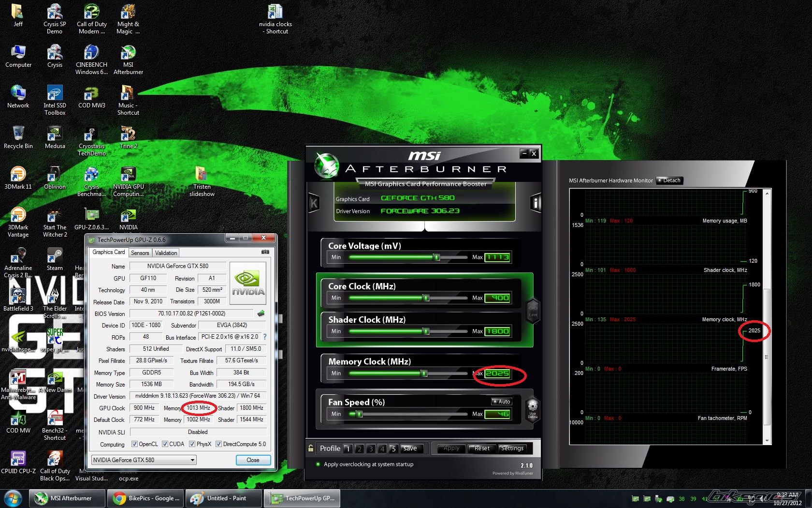Toggle the fan speed Auto button

click(x=501, y=402)
